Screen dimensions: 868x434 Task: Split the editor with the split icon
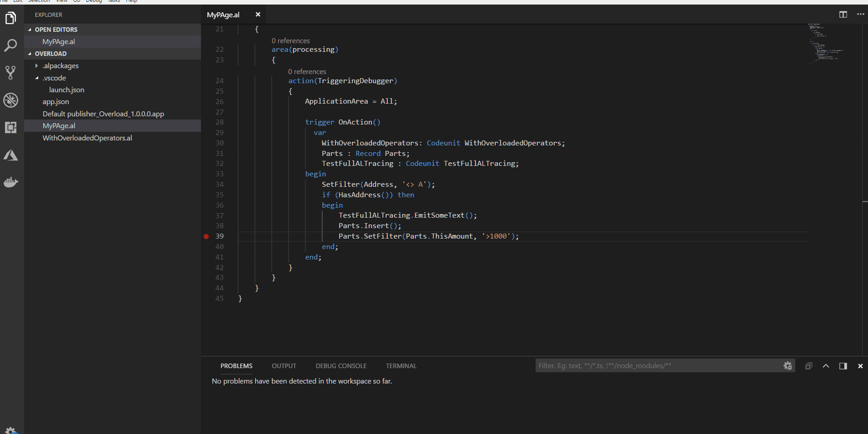click(x=843, y=15)
